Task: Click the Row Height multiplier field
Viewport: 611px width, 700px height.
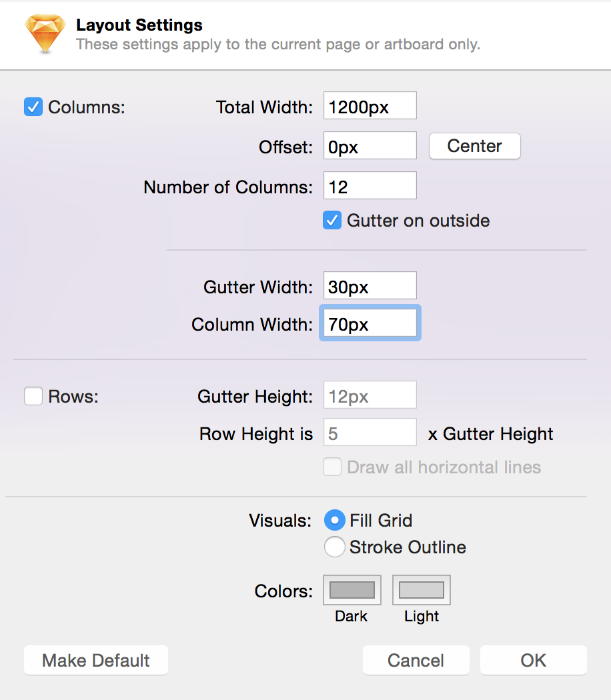Action: 370,432
